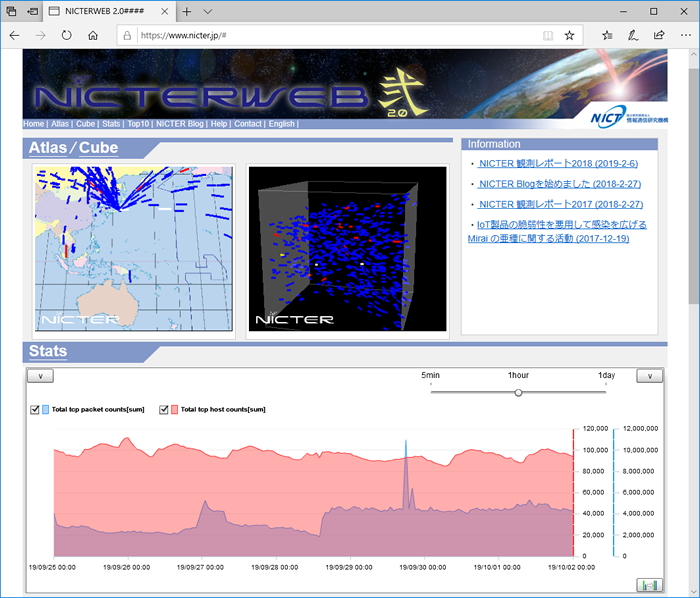Switch site language via English link
Viewport: 700px width, 598px height.
pos(281,124)
